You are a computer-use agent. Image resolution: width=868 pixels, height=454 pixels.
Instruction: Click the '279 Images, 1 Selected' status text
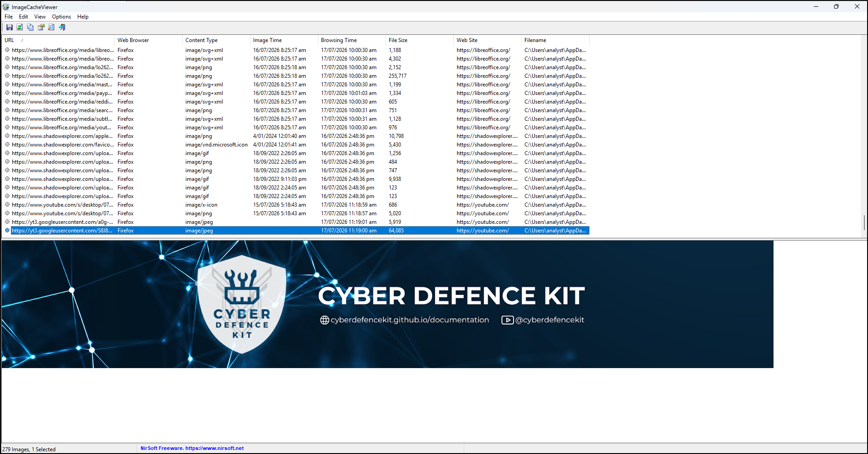[29, 449]
